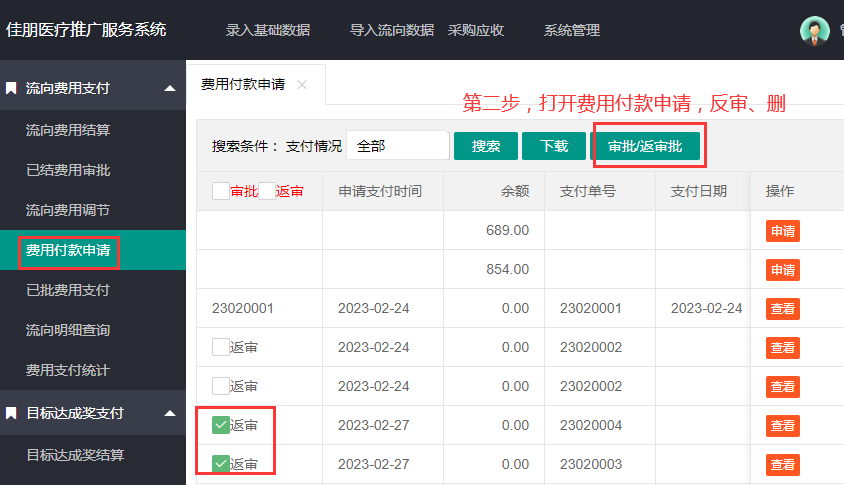Click the user avatar icon
The height and width of the screenshot is (485, 844).
pos(815,30)
